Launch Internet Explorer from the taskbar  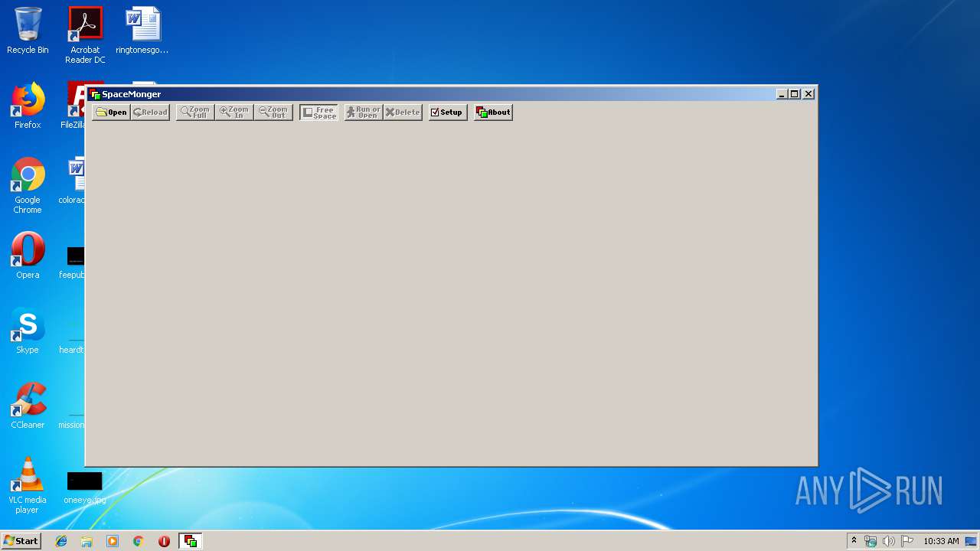61,541
